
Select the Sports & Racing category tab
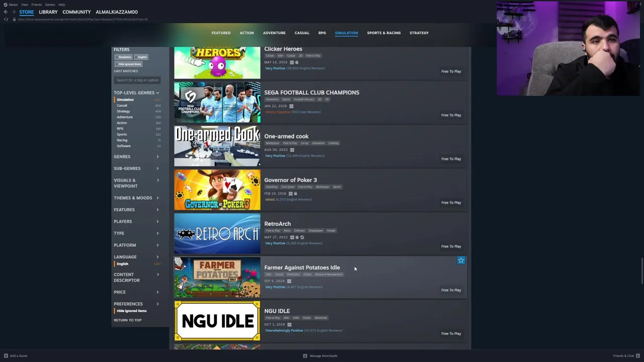(384, 33)
